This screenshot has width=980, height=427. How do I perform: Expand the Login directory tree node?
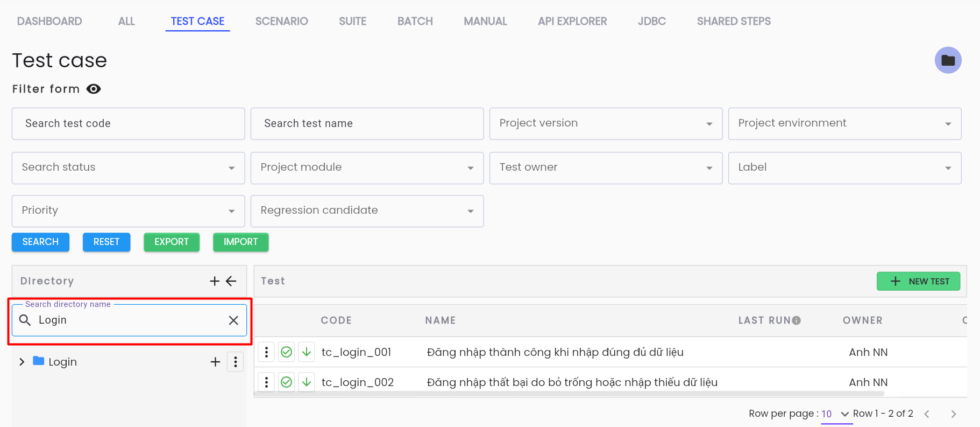coord(22,362)
